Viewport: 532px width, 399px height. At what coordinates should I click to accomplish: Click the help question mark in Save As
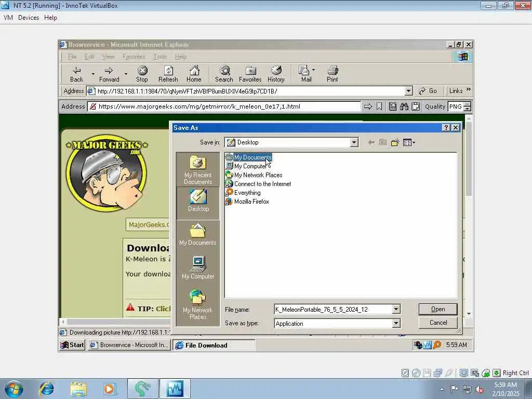point(446,128)
